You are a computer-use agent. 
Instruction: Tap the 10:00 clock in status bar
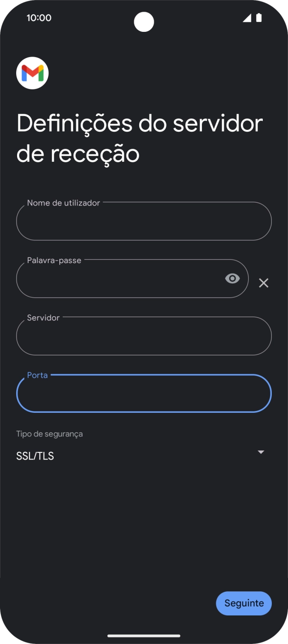39,18
